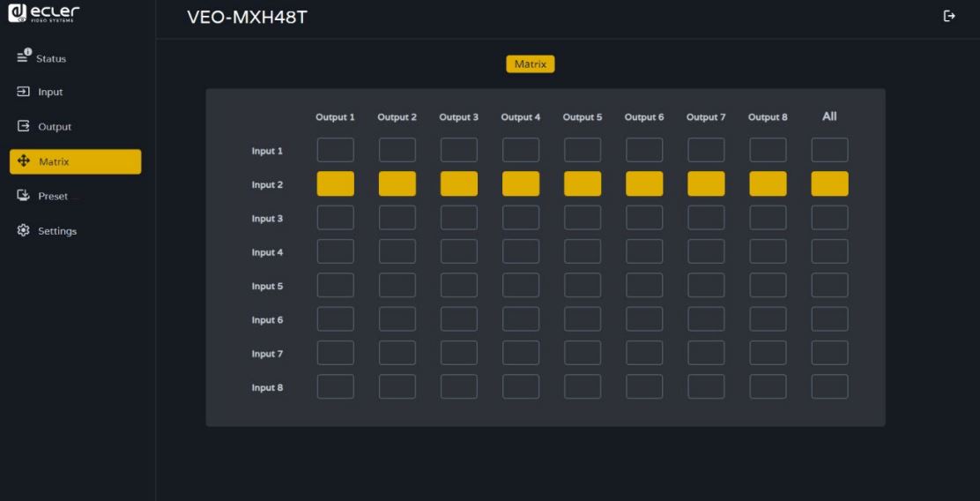Image resolution: width=980 pixels, height=501 pixels.
Task: Route Input 8 to Output 1
Action: tap(336, 386)
